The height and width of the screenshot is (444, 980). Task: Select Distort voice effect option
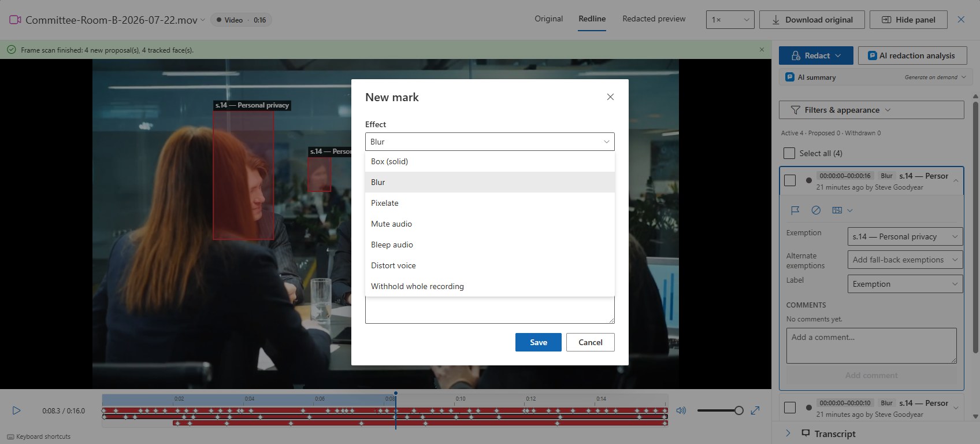489,265
